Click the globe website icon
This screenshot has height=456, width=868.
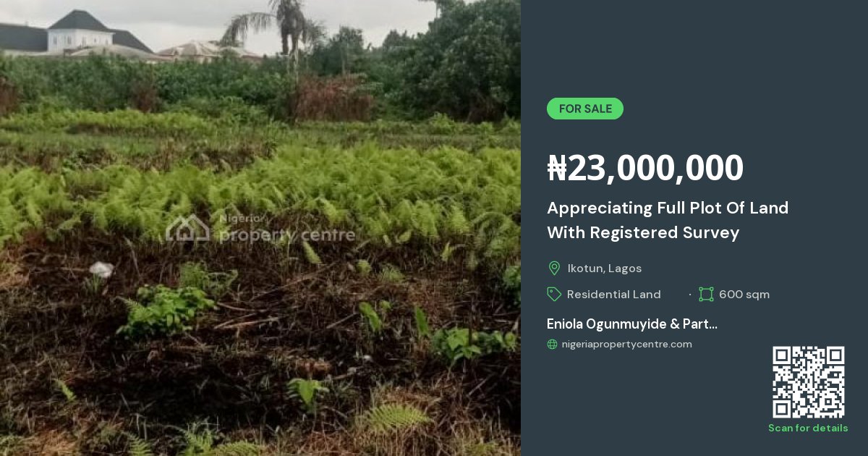click(x=552, y=345)
